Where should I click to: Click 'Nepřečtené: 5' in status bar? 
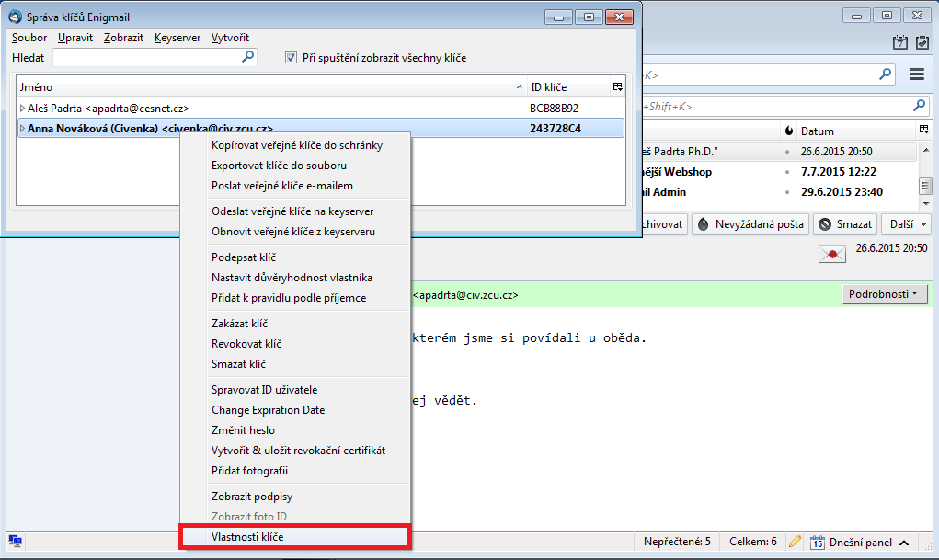(677, 542)
